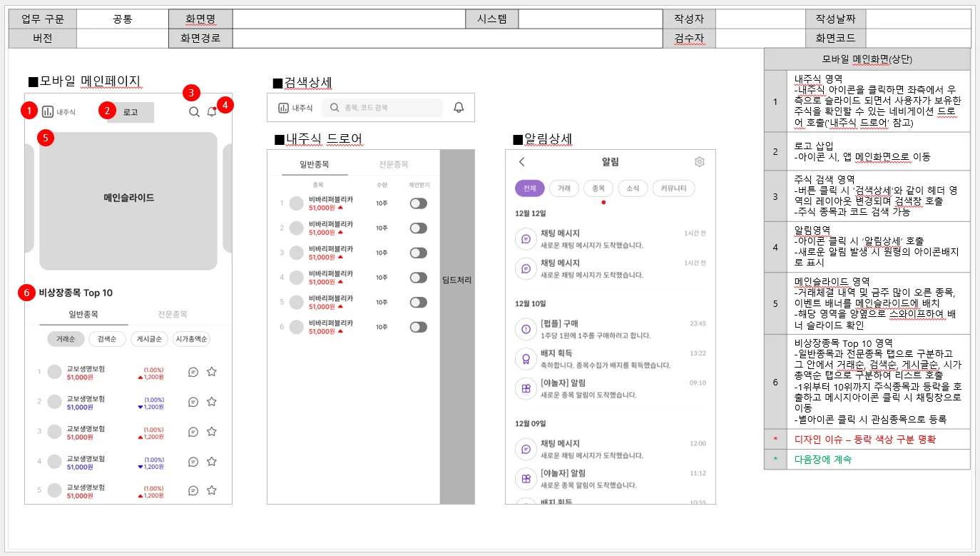Click gift icon beside [아놀자] 알림 11:12
The image size is (980, 556).
pyautogui.click(x=526, y=479)
